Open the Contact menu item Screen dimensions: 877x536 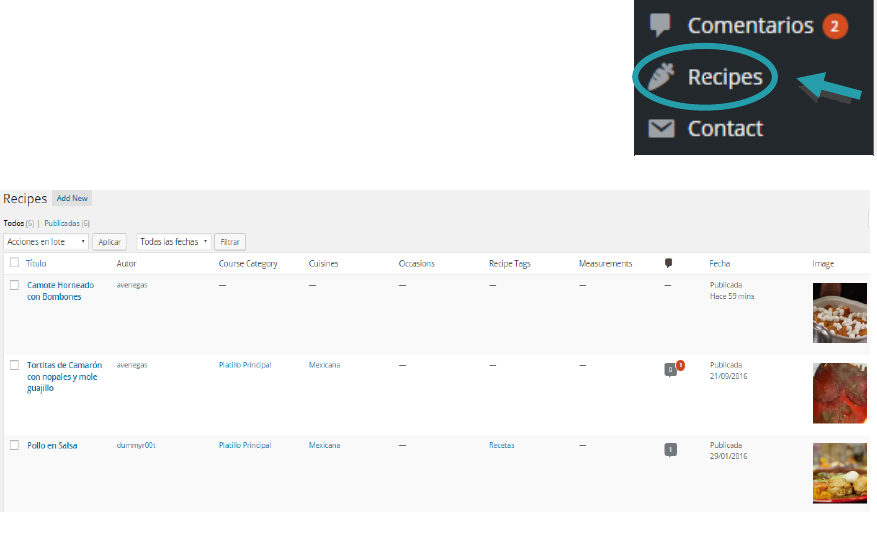pos(725,129)
